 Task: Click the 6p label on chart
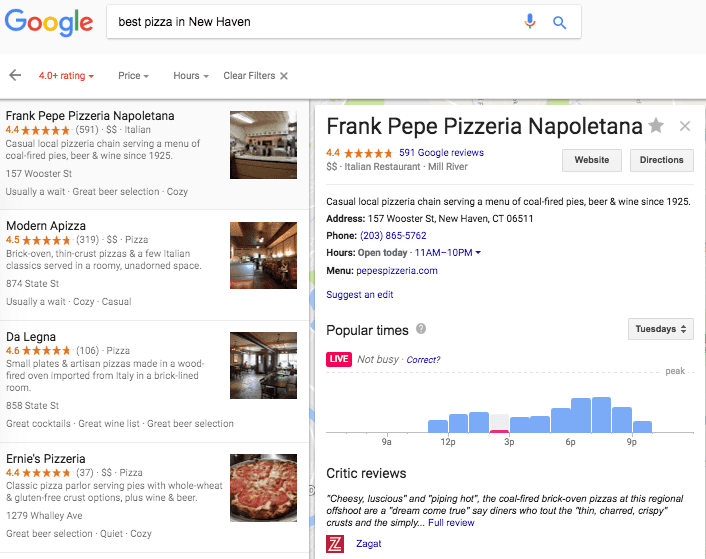click(570, 442)
